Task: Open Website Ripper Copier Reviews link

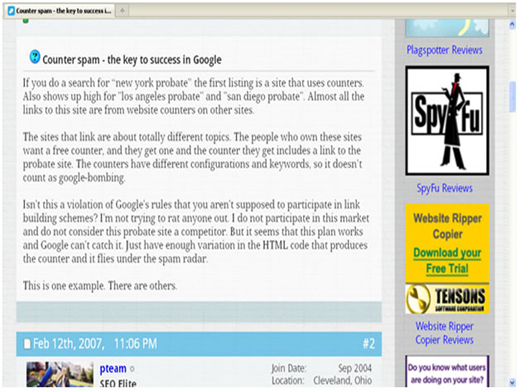Action: point(444,333)
